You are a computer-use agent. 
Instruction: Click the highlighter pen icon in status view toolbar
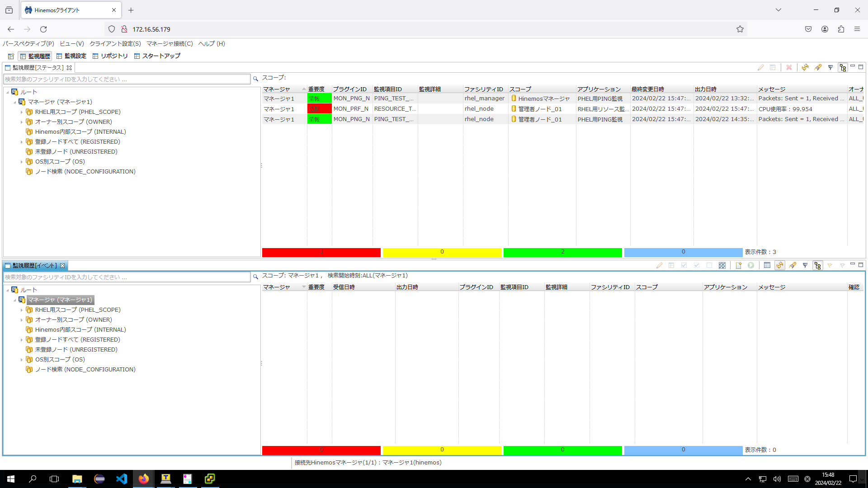(x=818, y=67)
